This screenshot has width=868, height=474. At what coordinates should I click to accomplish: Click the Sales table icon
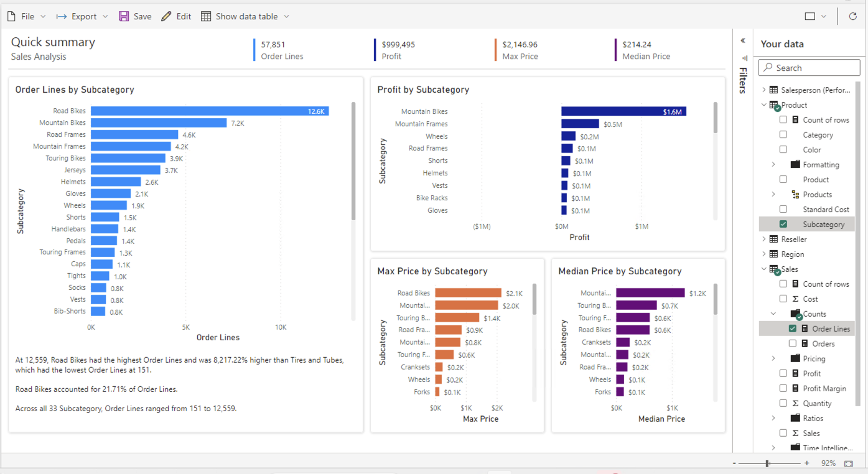pyautogui.click(x=774, y=270)
